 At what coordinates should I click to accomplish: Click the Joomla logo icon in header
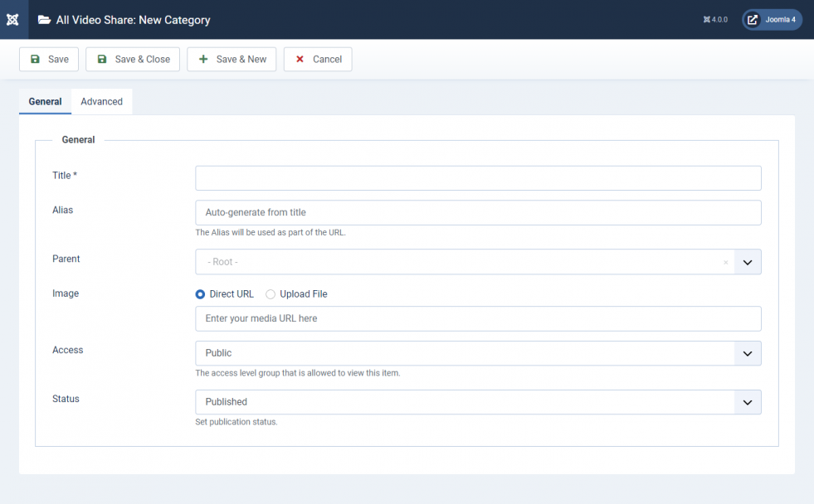click(x=12, y=20)
